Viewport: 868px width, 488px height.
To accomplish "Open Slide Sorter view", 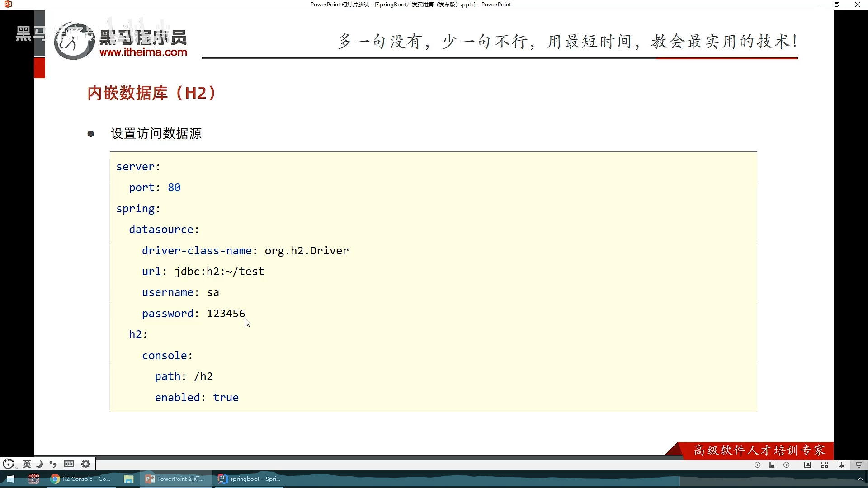I will click(825, 465).
